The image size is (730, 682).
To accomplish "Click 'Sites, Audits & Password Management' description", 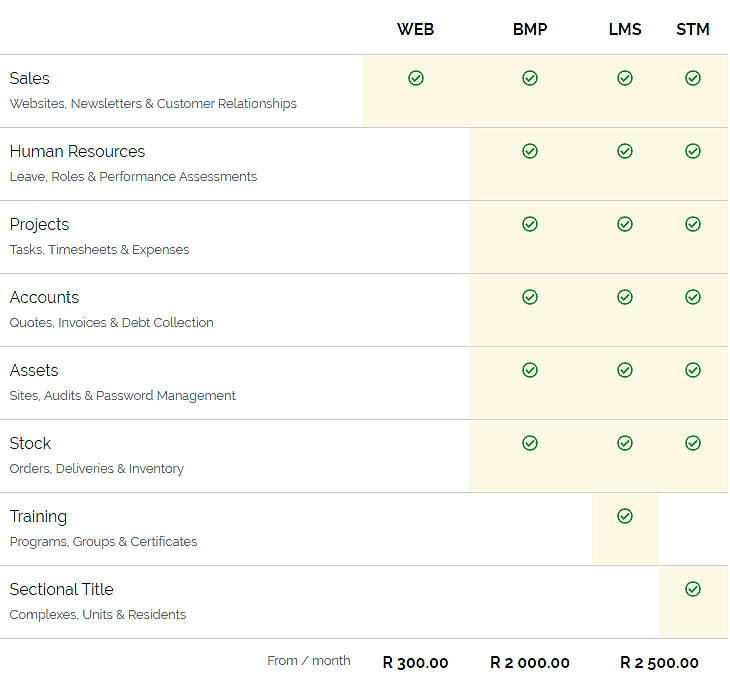I will [122, 396].
